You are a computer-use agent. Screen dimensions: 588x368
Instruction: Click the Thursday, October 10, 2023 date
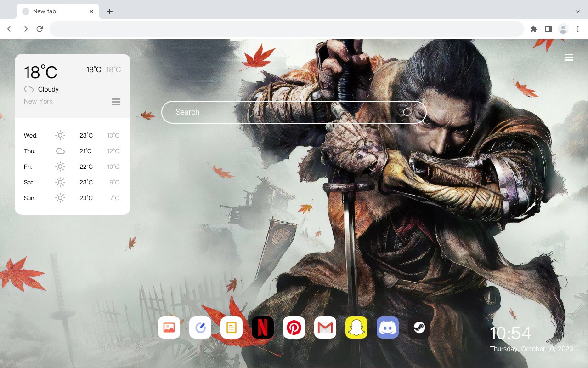531,349
